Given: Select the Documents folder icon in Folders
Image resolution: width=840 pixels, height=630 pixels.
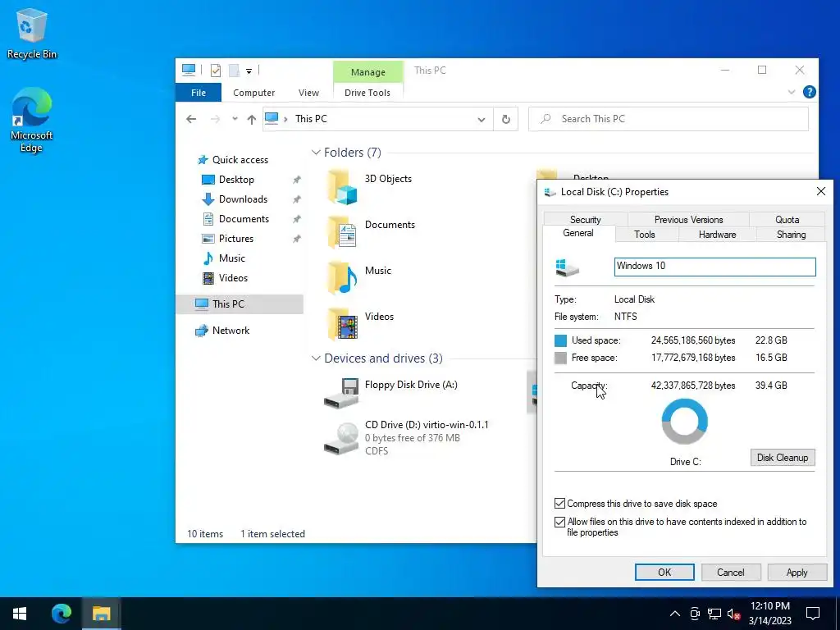Looking at the screenshot, I should 342,232.
